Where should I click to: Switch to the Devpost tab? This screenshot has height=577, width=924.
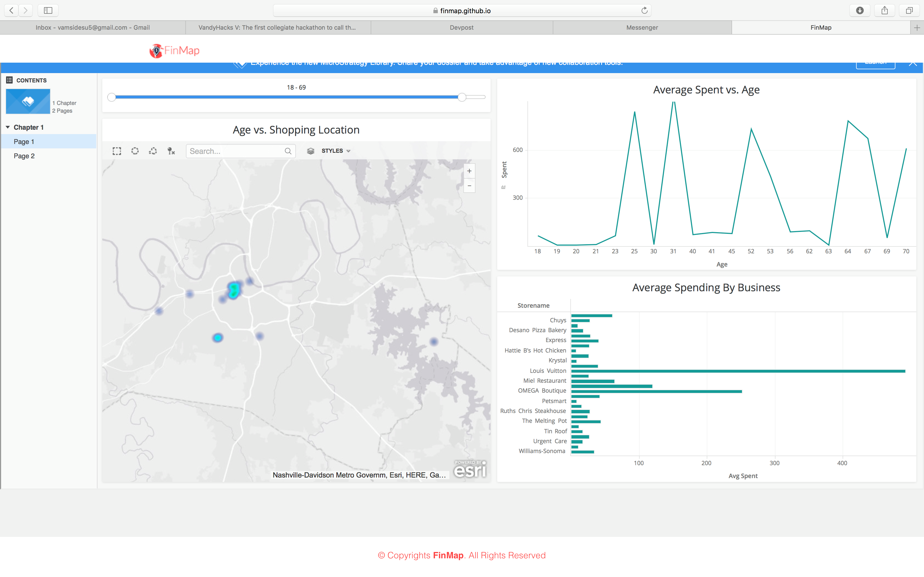click(x=461, y=27)
